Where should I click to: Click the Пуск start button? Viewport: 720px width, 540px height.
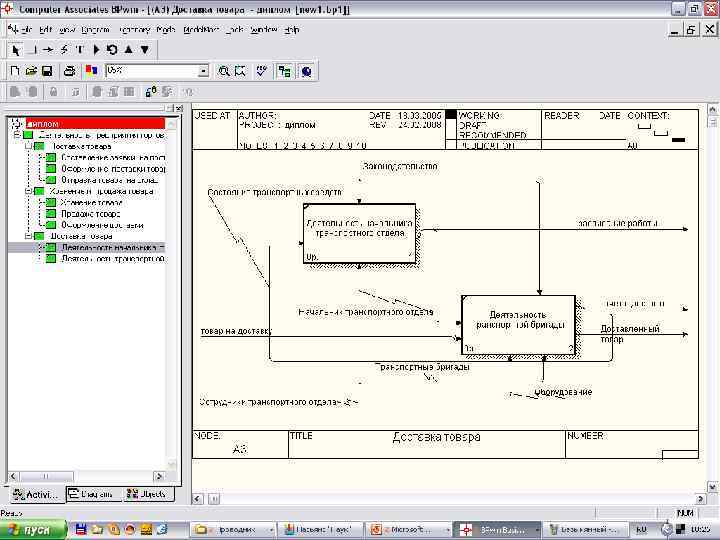(x=32, y=528)
